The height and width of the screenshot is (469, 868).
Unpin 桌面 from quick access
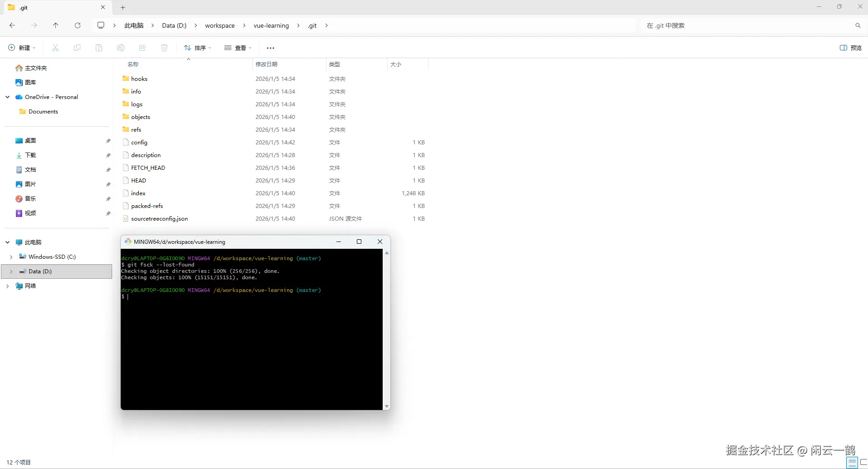tap(108, 141)
